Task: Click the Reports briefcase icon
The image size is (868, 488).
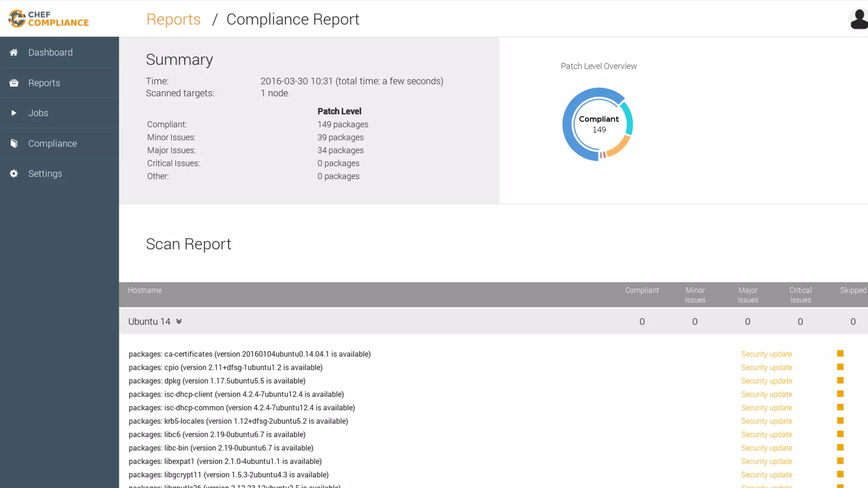Action: pos(14,83)
